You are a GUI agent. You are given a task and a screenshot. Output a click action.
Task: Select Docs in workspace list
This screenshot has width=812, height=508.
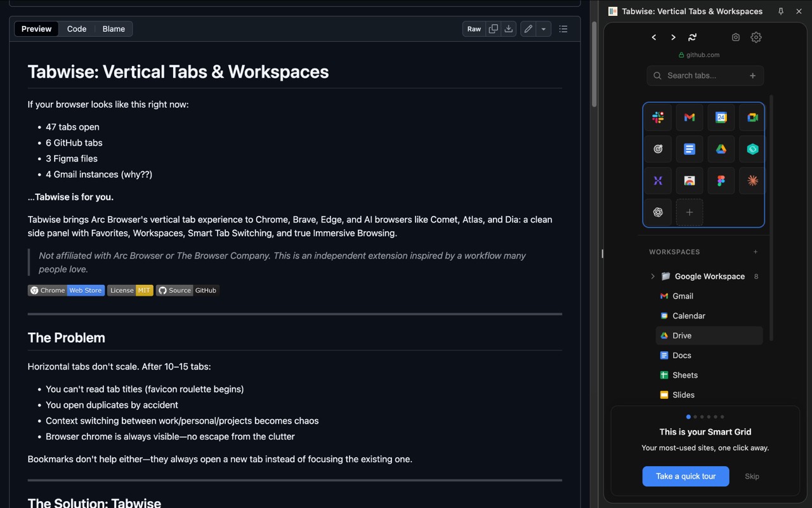click(709, 355)
